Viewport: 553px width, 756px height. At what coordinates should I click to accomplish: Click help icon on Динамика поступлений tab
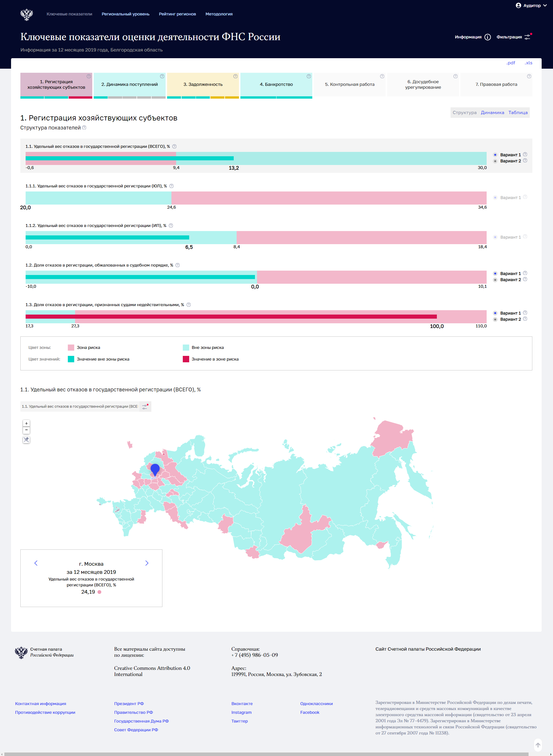click(x=162, y=76)
